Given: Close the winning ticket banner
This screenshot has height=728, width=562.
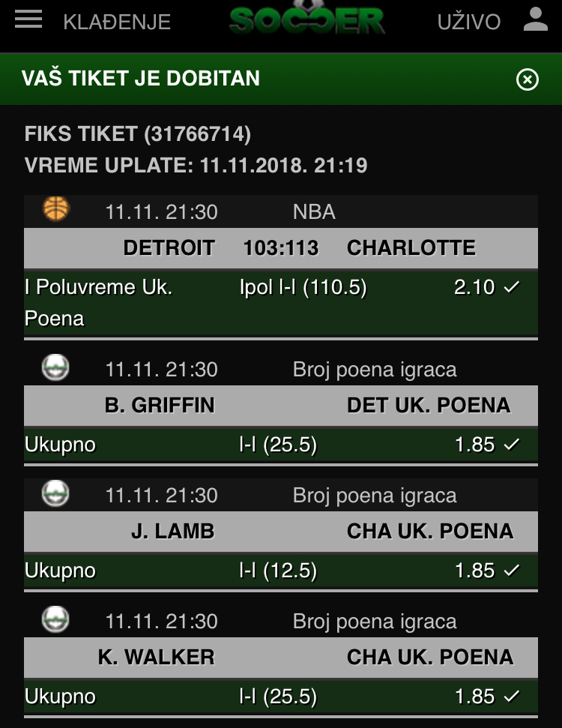Looking at the screenshot, I should coord(528,79).
